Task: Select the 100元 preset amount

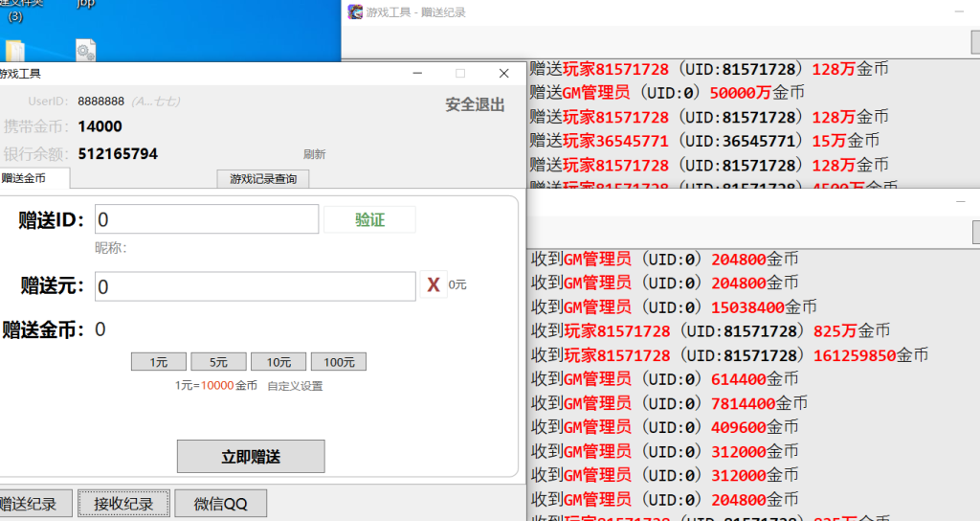Action: [x=339, y=362]
